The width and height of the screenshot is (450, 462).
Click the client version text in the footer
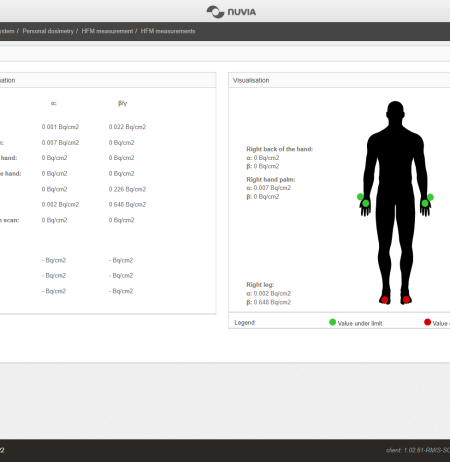coord(418,450)
